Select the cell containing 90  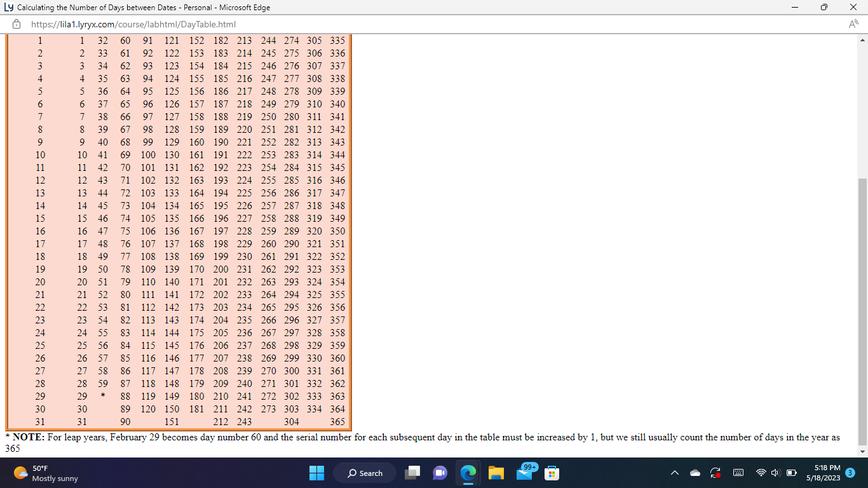coord(125,422)
